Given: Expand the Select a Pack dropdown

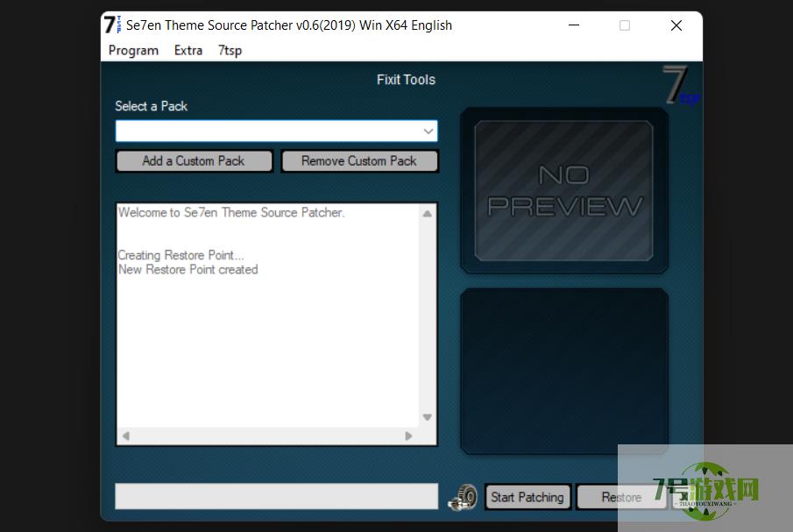Looking at the screenshot, I should (x=428, y=131).
